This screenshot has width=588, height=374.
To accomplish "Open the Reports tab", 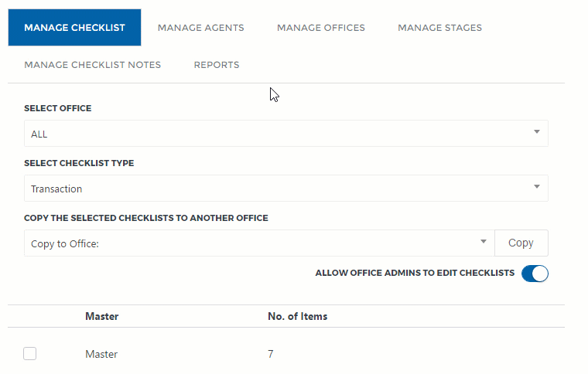I will [x=217, y=65].
